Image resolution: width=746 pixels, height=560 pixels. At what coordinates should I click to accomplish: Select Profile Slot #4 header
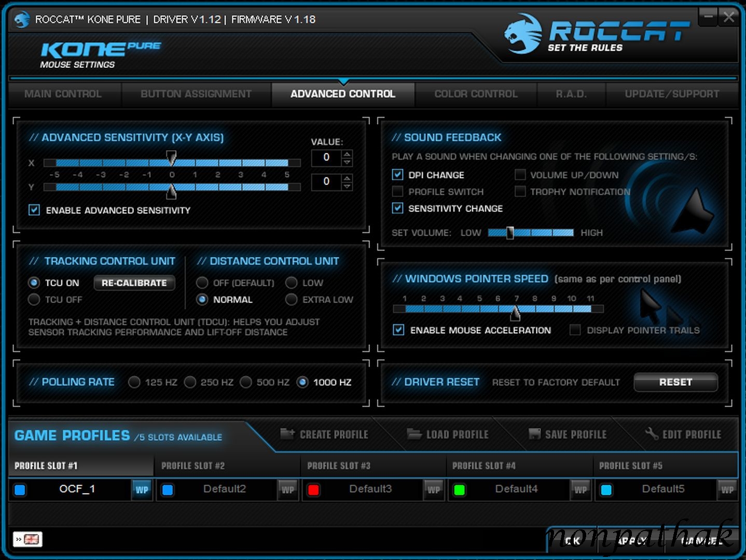[x=519, y=466]
